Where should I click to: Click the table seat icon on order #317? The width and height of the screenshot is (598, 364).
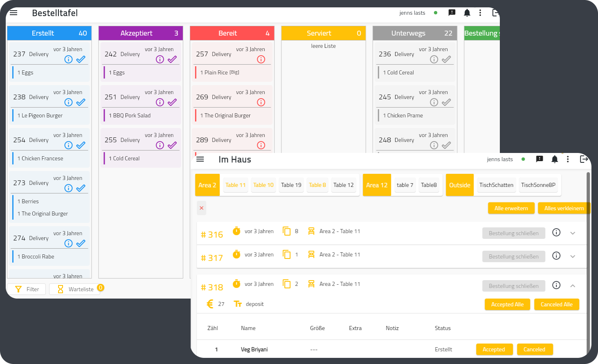(311, 254)
